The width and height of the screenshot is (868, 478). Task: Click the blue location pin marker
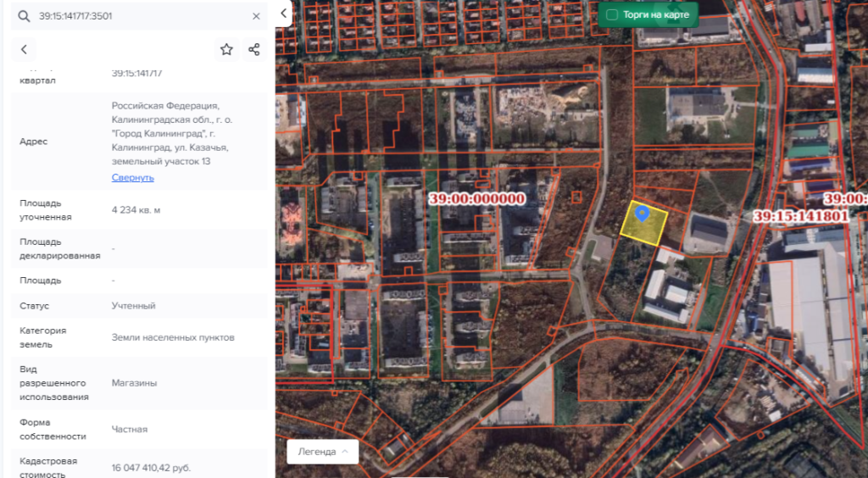[643, 213]
